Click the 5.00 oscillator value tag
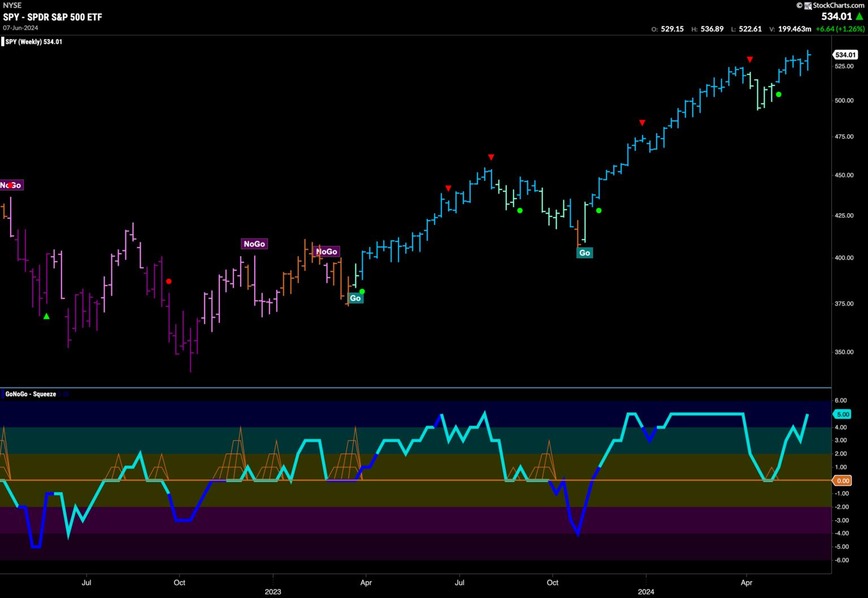Image resolution: width=868 pixels, height=598 pixels. click(842, 414)
